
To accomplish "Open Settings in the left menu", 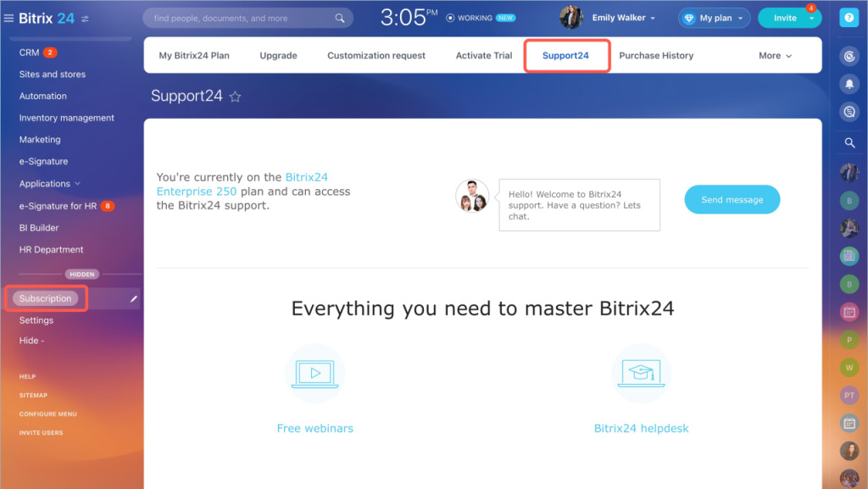I will coord(36,320).
